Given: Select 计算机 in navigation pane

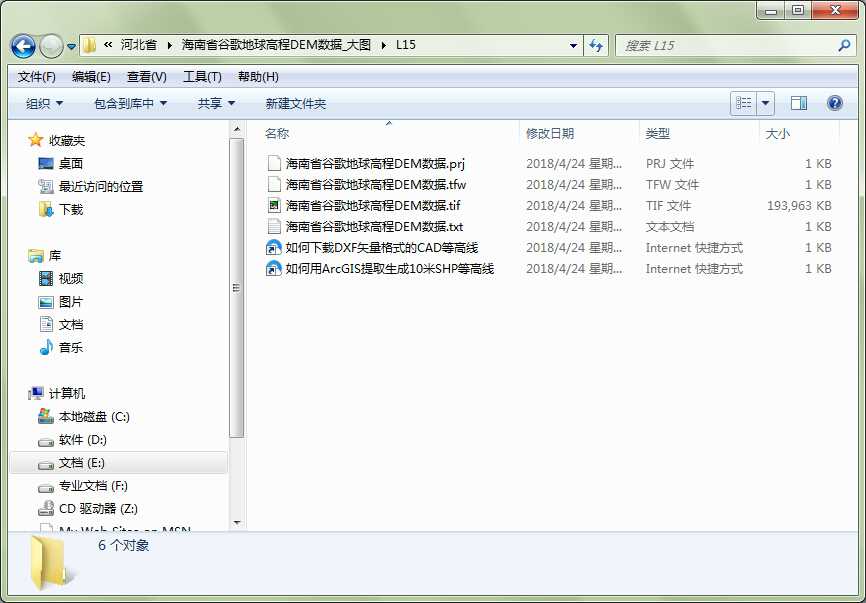Looking at the screenshot, I should pyautogui.click(x=67, y=394).
